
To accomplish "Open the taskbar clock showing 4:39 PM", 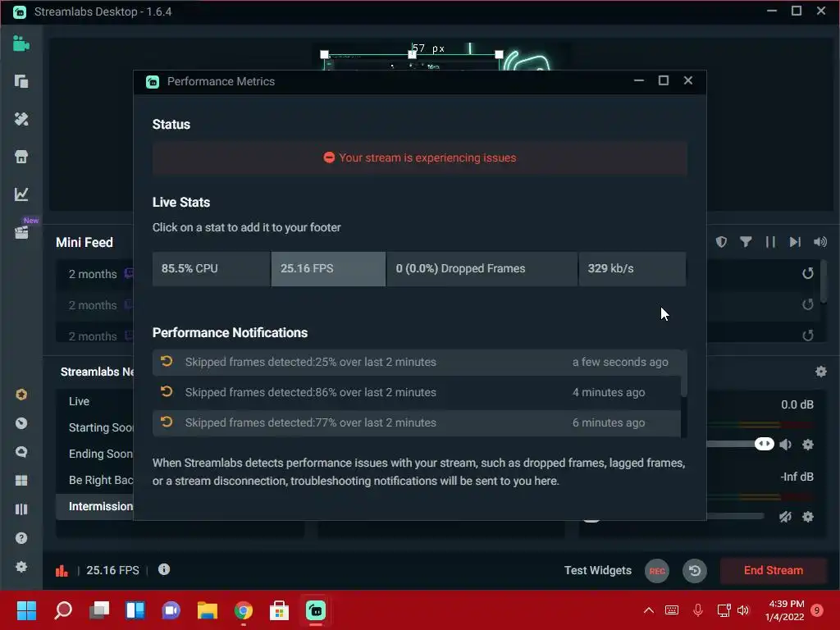I will pyautogui.click(x=786, y=610).
